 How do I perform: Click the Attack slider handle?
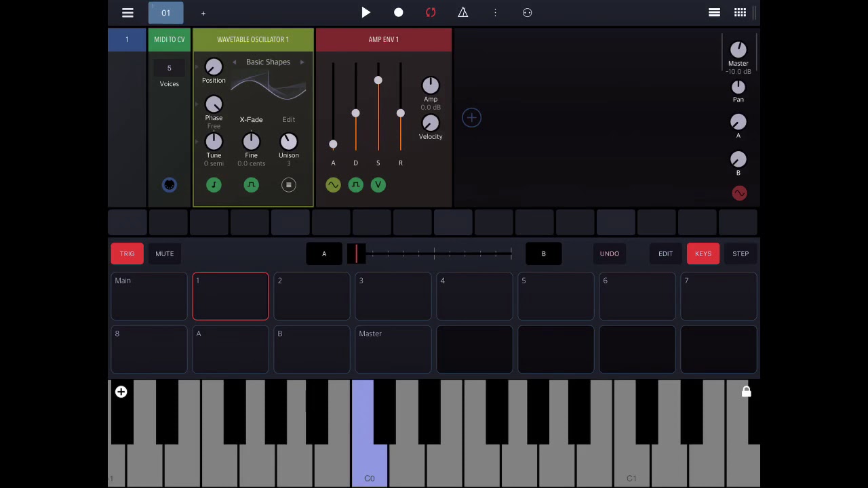coord(333,144)
